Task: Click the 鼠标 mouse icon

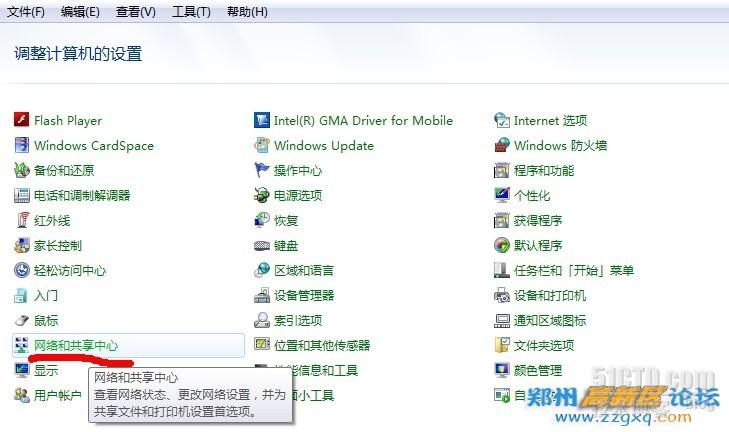Action: tap(21, 320)
